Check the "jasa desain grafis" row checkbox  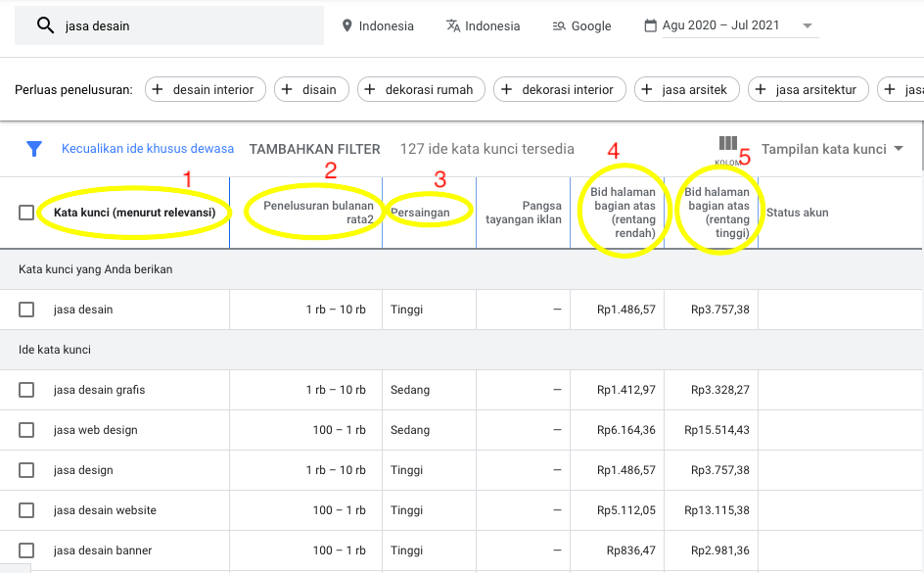[26, 389]
